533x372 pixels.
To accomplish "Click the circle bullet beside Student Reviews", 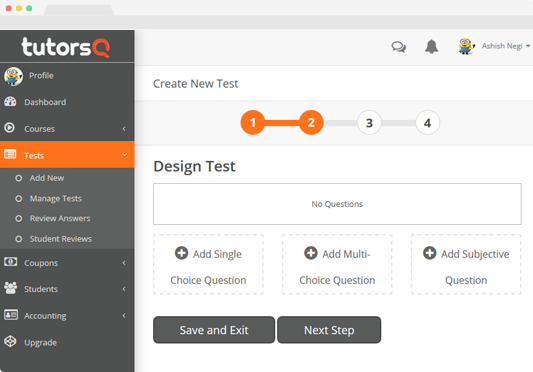I will pos(19,239).
